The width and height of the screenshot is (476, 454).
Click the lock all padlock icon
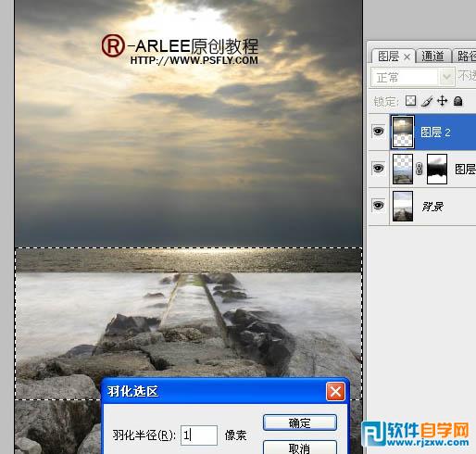click(x=458, y=101)
